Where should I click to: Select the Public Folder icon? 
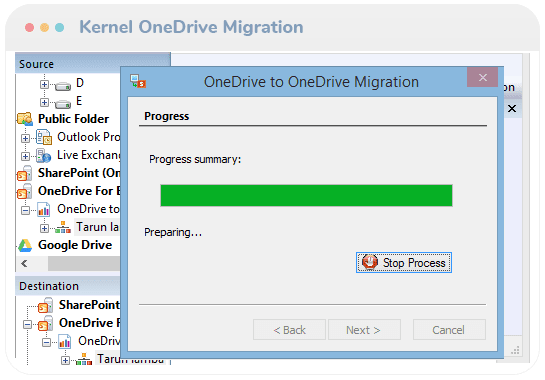[25, 119]
